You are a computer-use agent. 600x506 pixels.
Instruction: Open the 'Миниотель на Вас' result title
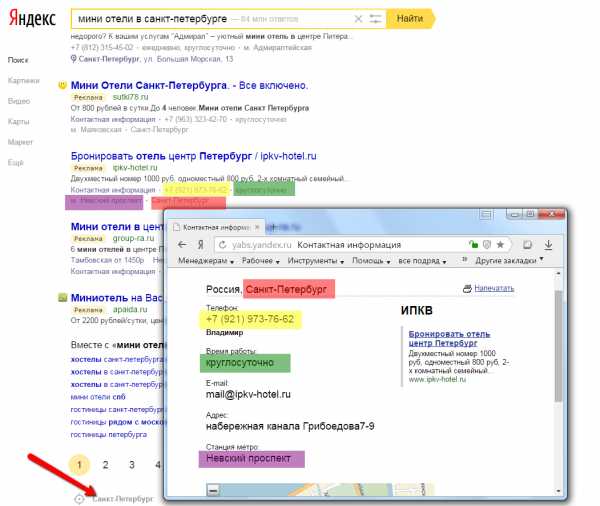(117, 298)
